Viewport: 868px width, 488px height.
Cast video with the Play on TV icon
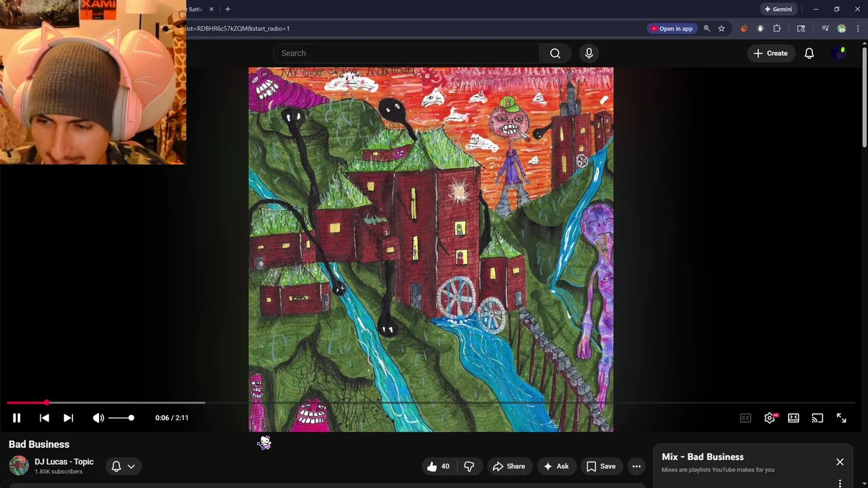tap(817, 418)
